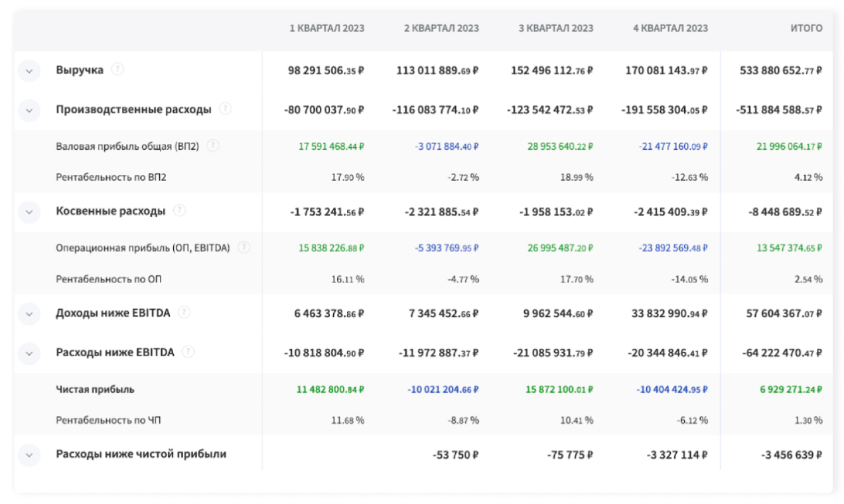Screen dimensions: 844x504
Task: Expand the Выручка row
Action: 29,70
